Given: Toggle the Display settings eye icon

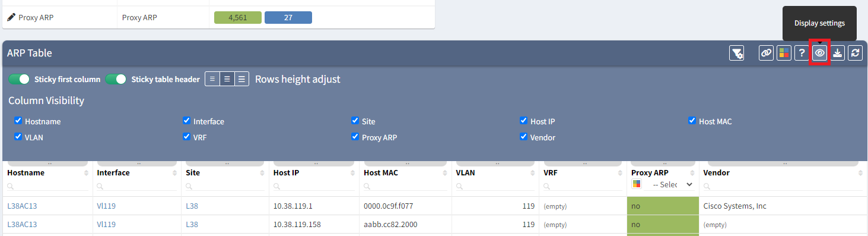Looking at the screenshot, I should (x=819, y=53).
